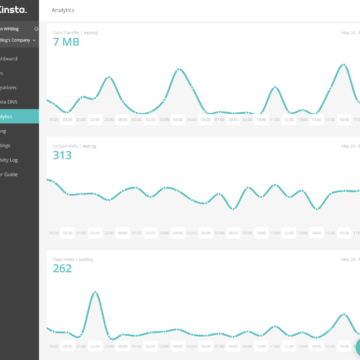The width and height of the screenshot is (360, 360).
Task: Expand the company selector dropdown arrow
Action: pyautogui.click(x=34, y=40)
